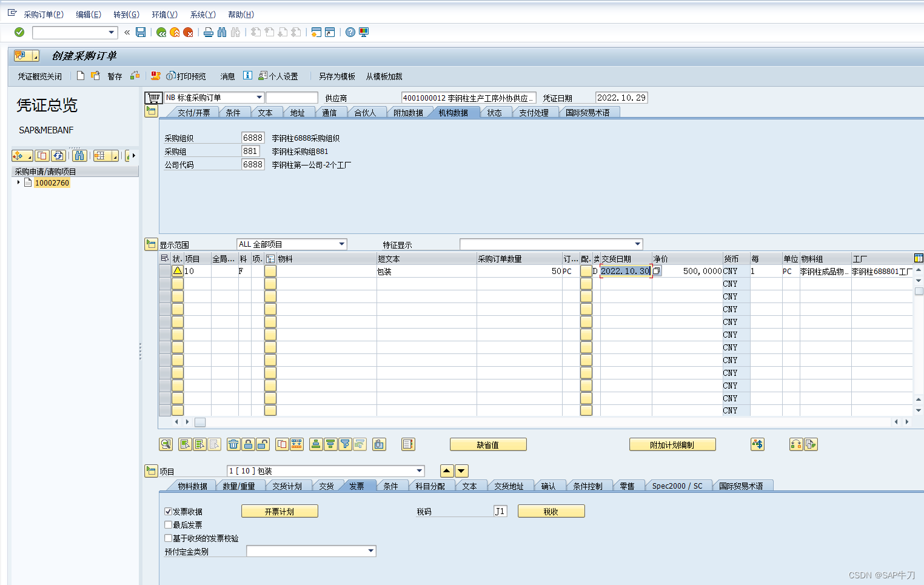Click the green checkmark Enter icon
The height and width of the screenshot is (585, 924).
tap(19, 32)
